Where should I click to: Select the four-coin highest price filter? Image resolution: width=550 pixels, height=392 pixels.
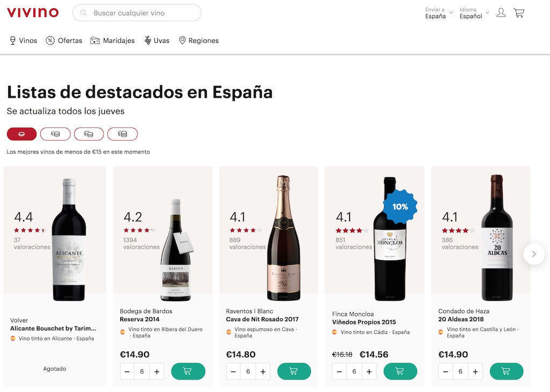[122, 134]
